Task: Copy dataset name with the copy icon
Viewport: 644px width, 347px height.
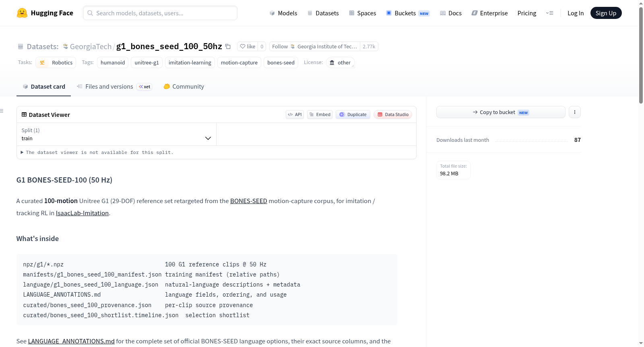Action: click(x=228, y=46)
